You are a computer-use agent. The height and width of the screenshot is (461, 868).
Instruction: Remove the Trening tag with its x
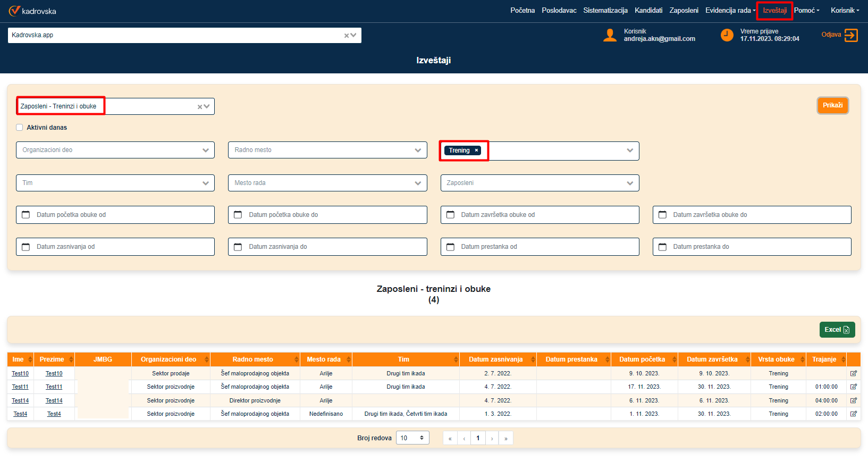476,150
